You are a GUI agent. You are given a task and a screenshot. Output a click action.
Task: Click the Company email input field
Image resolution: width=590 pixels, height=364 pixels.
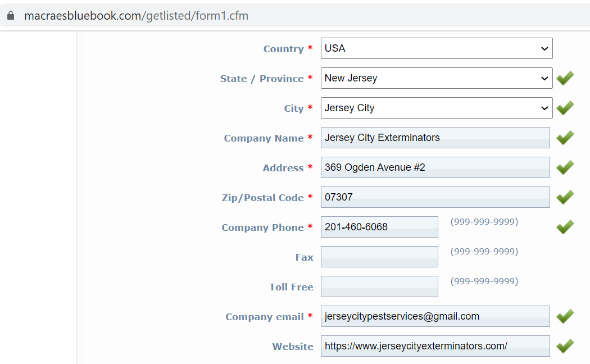point(435,316)
